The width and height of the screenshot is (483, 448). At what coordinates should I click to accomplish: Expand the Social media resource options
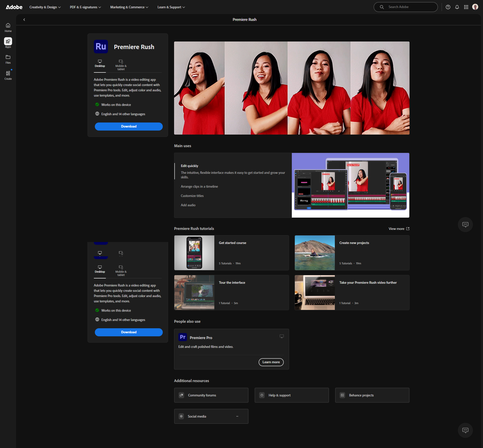pos(237,416)
